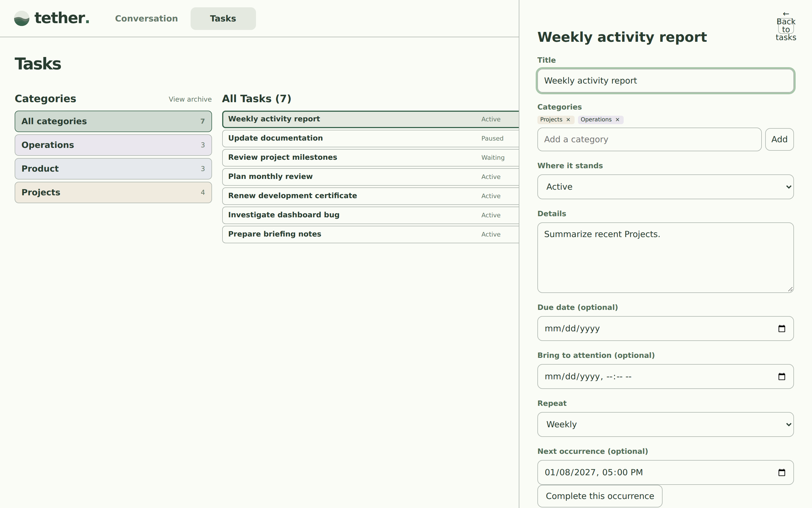812x508 pixels.
Task: Open the Renew development certificate task
Action: tap(370, 196)
